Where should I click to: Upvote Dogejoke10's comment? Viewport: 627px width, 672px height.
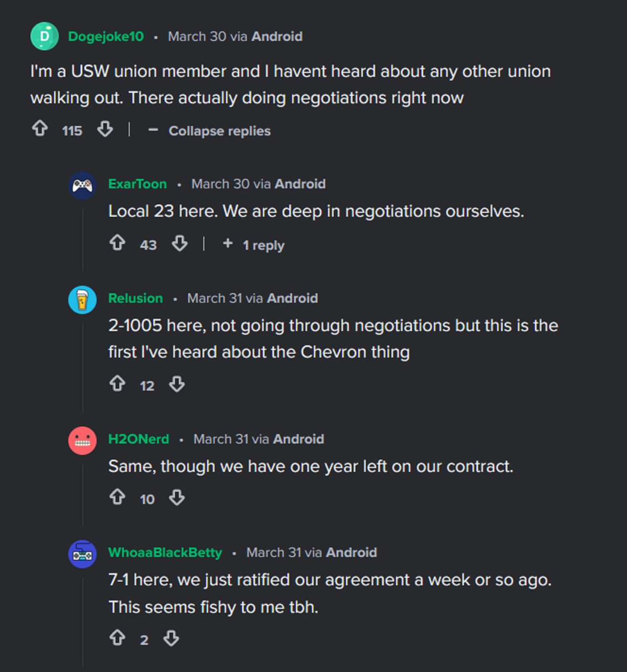click(40, 129)
